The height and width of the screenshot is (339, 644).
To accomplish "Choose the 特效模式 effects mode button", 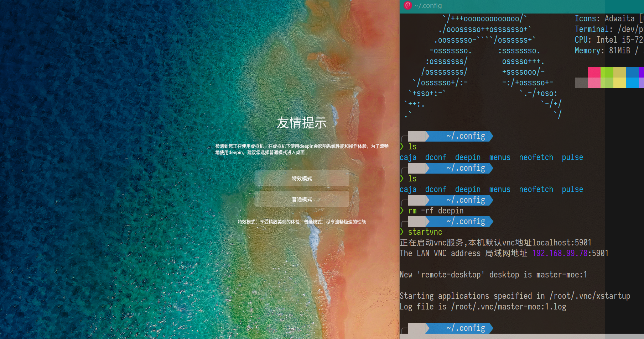I will [x=302, y=178].
